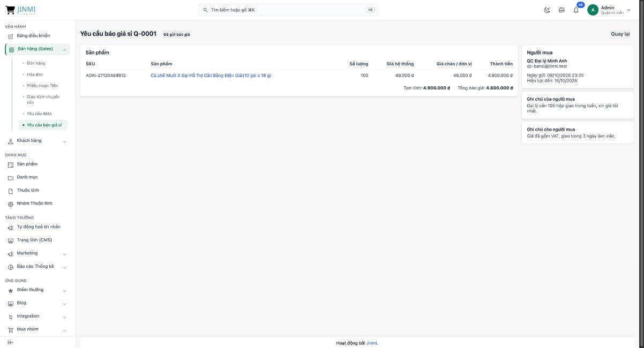Click the Trang tĩnh (CMS) icon
The image size is (644, 348).
[11, 240]
